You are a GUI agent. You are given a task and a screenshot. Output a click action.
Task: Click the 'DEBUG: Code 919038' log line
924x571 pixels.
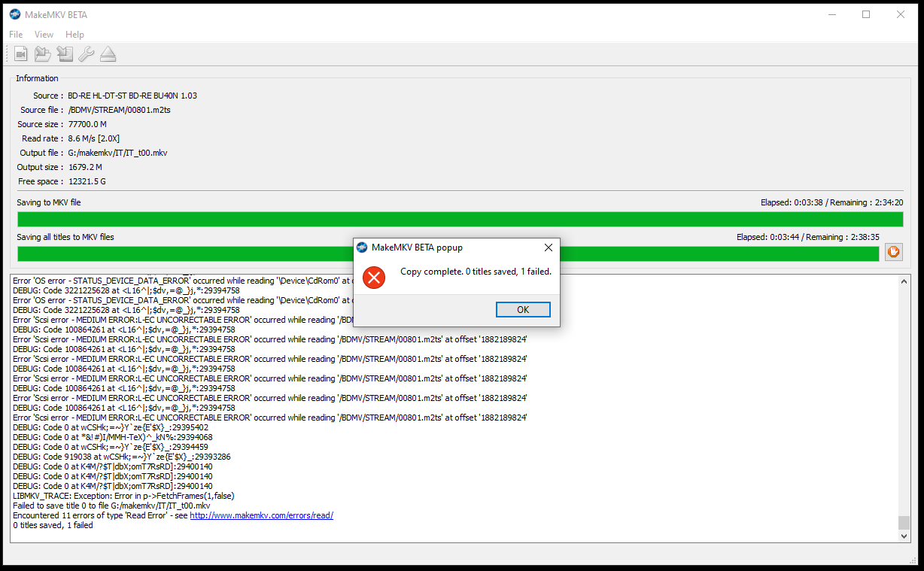pyautogui.click(x=122, y=457)
